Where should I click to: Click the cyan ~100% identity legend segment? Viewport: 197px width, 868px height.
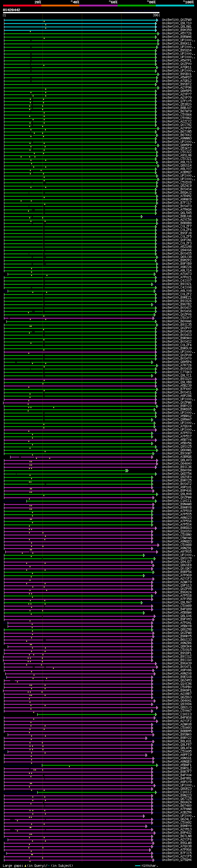175,6
